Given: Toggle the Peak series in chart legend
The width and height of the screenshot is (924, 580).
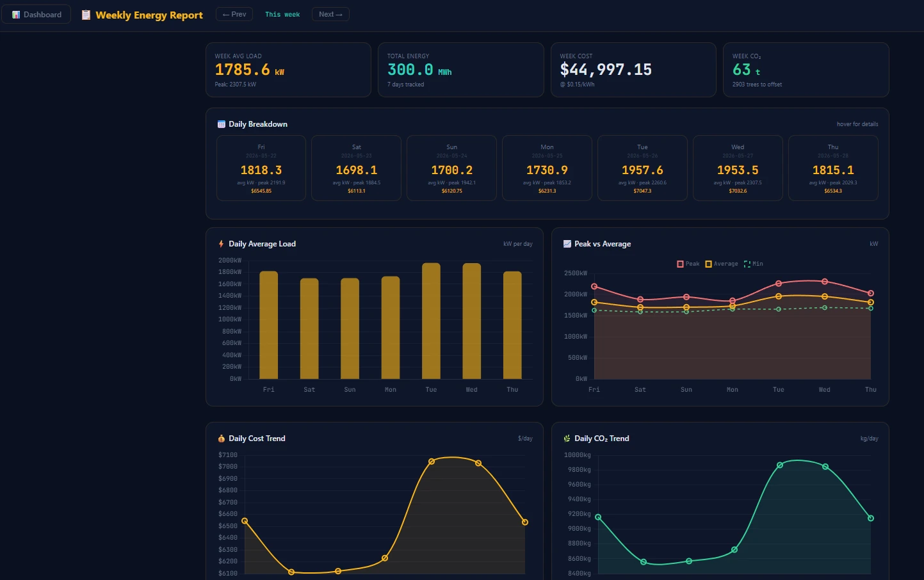Looking at the screenshot, I should click(688, 264).
